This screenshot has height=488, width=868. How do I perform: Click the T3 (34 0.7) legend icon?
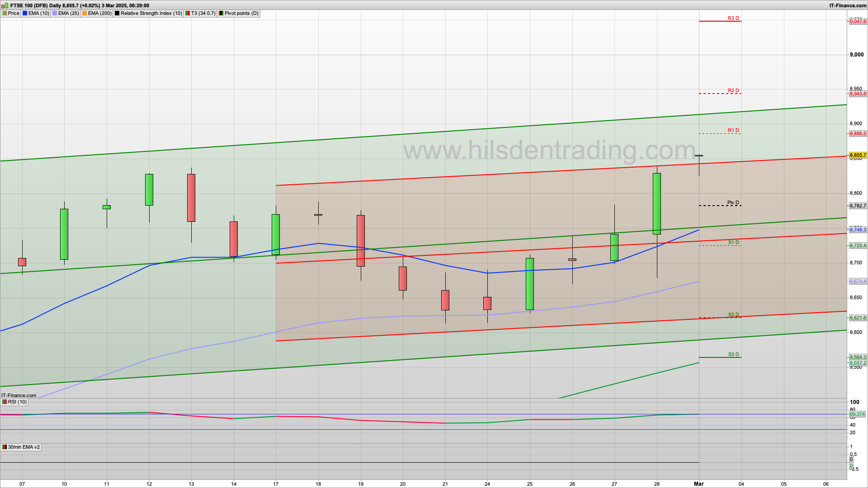(x=188, y=14)
